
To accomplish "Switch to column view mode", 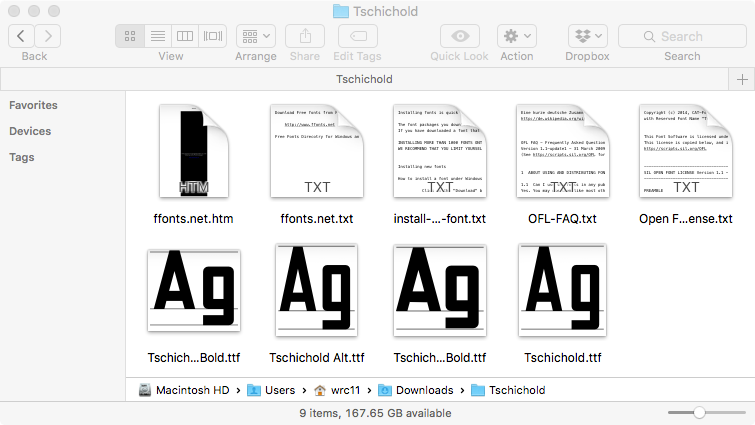I will [x=185, y=36].
